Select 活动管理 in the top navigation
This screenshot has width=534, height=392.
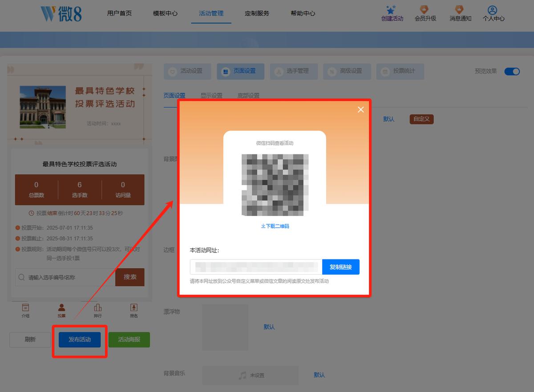point(211,13)
